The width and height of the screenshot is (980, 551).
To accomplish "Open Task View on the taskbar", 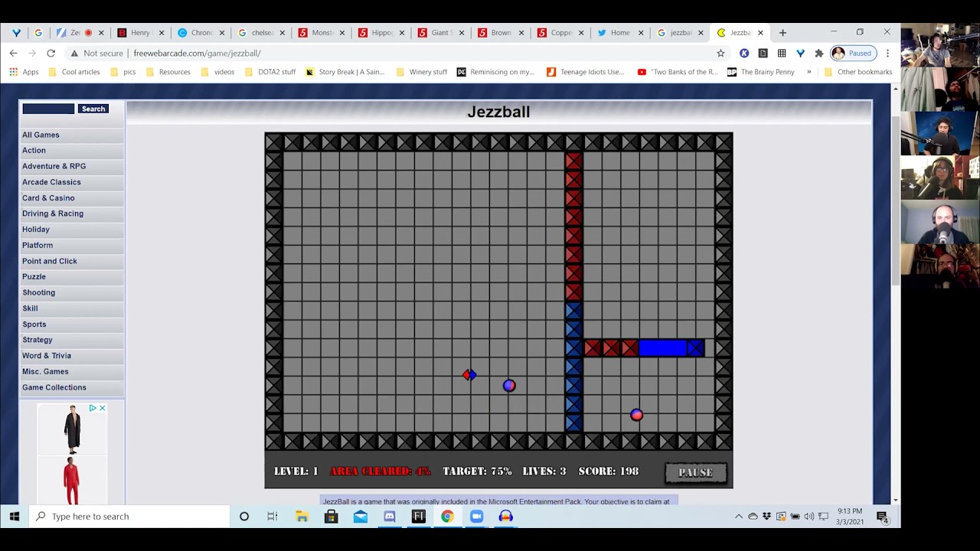I will tap(273, 517).
